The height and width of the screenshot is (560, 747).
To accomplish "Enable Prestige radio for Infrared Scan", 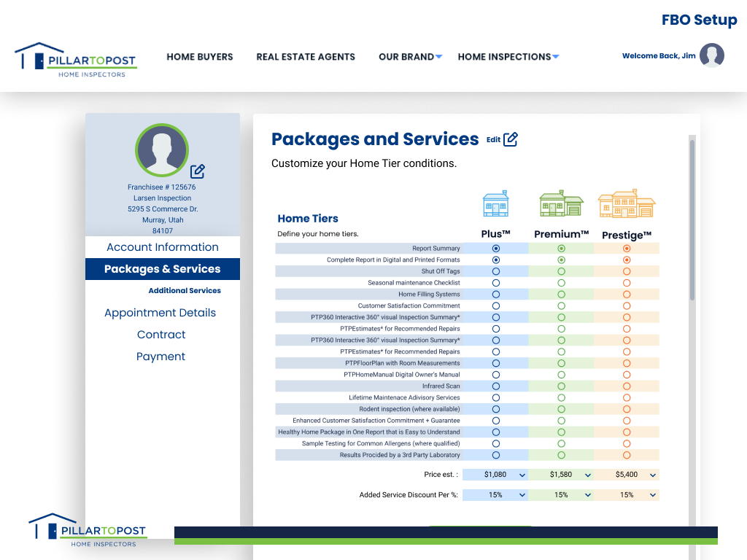I will (627, 386).
